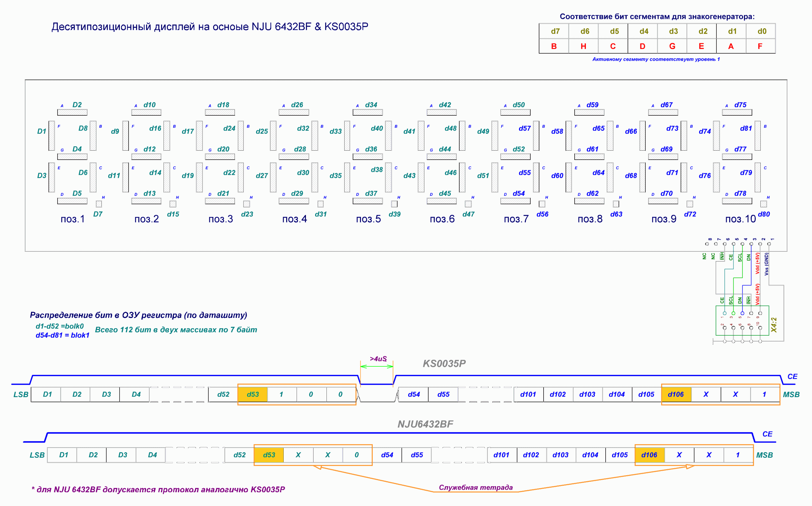Click the d59 segment label
This screenshot has width=812, height=506.
coord(593,105)
